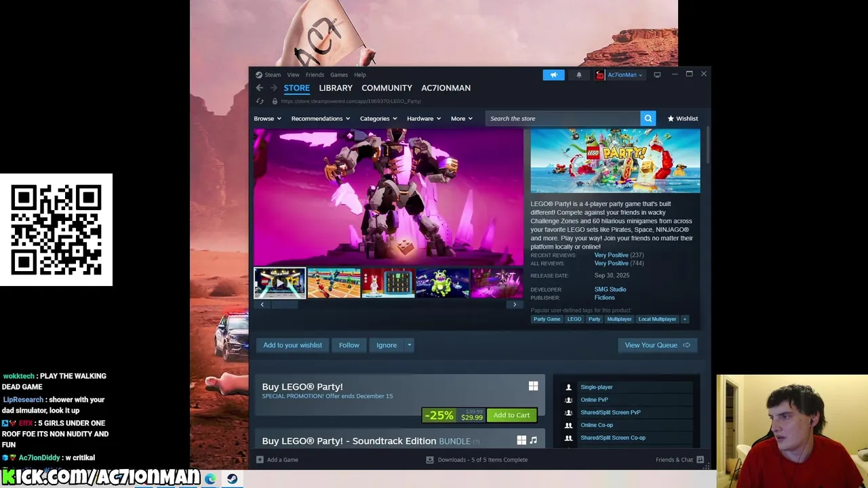Viewport: 868px width, 488px height.
Task: Click the Windows platform icon on Buy LEGO Party
Action: pos(534,386)
